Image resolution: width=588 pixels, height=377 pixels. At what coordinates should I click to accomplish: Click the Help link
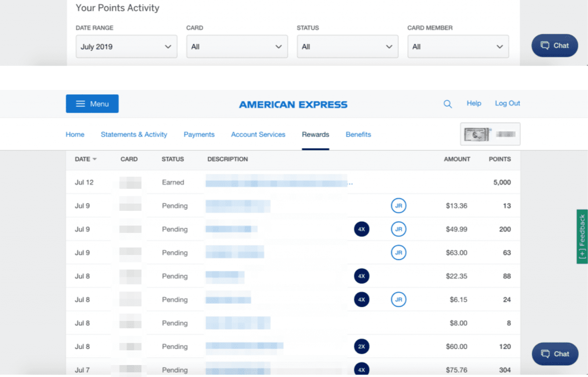(474, 103)
